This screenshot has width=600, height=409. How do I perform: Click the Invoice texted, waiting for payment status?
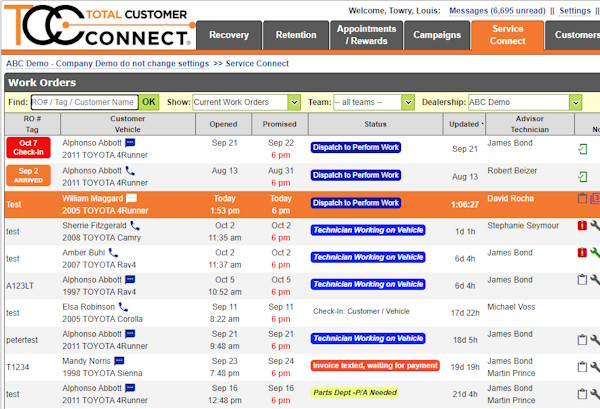(x=375, y=366)
